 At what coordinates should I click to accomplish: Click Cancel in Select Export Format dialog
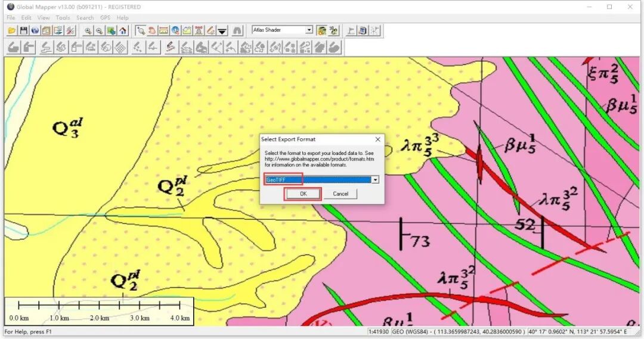pyautogui.click(x=340, y=194)
